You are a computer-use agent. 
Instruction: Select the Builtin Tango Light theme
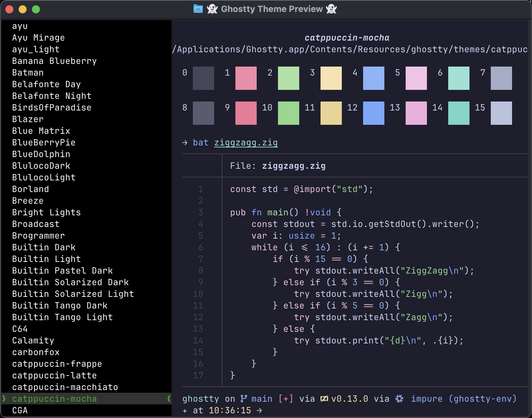63,317
